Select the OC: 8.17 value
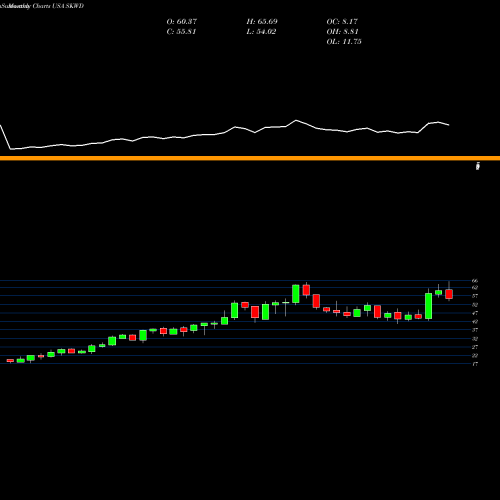 point(342,21)
